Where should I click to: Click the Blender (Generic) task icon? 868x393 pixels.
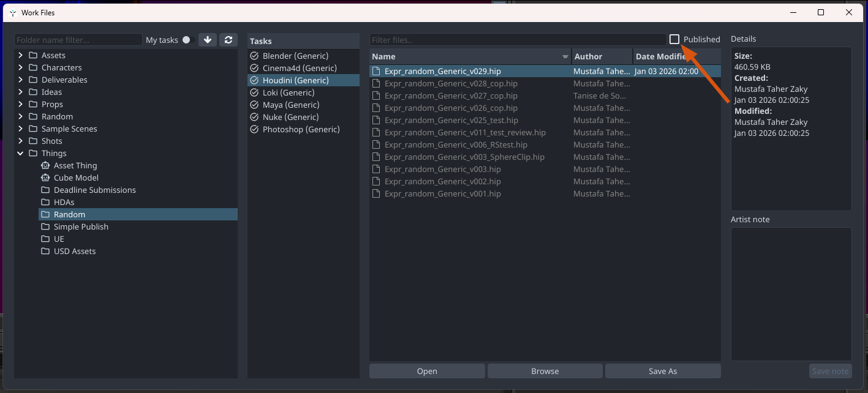[x=255, y=56]
